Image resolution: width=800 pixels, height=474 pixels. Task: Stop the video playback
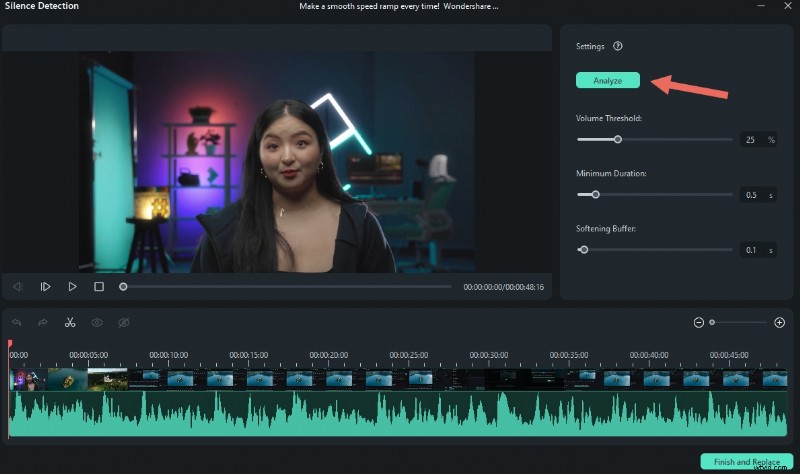click(x=99, y=287)
